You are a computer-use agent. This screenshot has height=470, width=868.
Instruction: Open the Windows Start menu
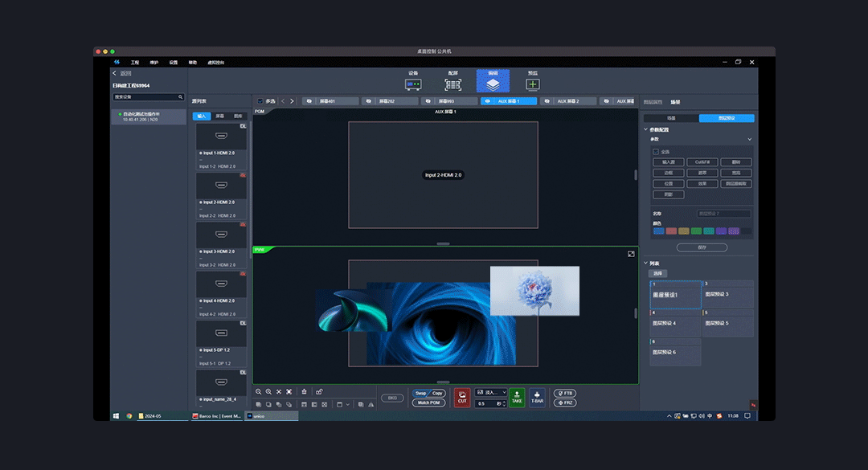point(117,415)
